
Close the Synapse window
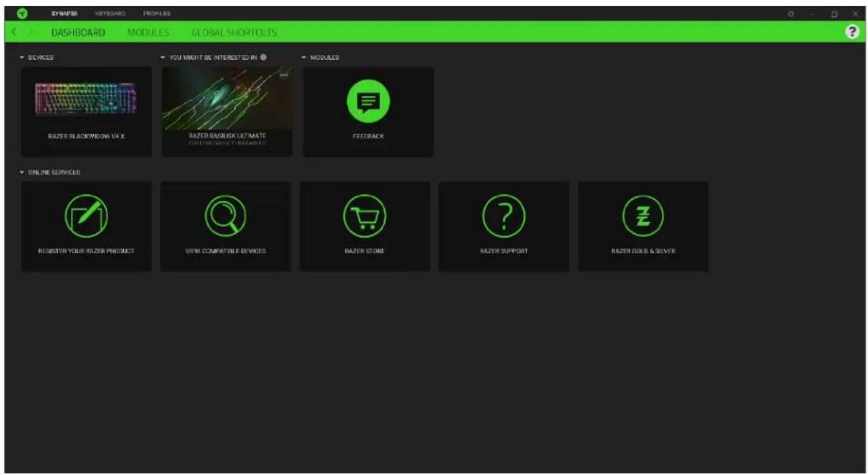pos(855,13)
